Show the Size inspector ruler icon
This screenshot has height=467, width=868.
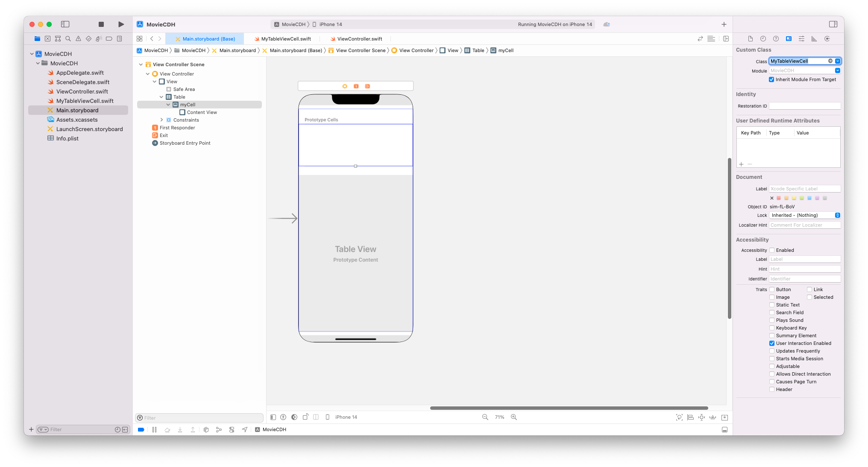[x=814, y=39]
